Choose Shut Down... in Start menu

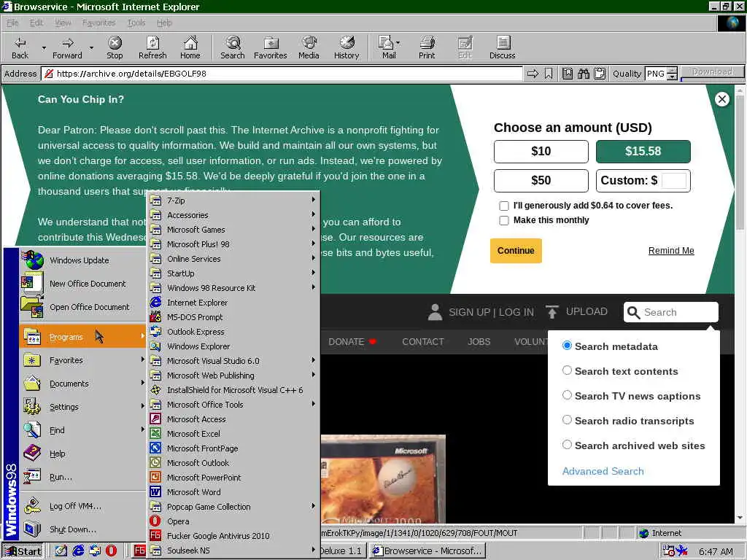point(83,529)
